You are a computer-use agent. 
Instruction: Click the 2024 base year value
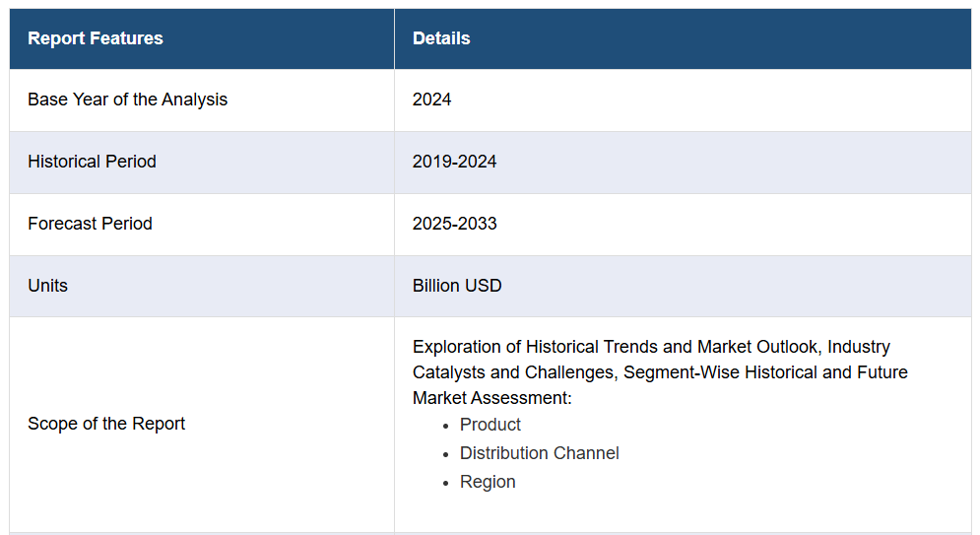[431, 100]
